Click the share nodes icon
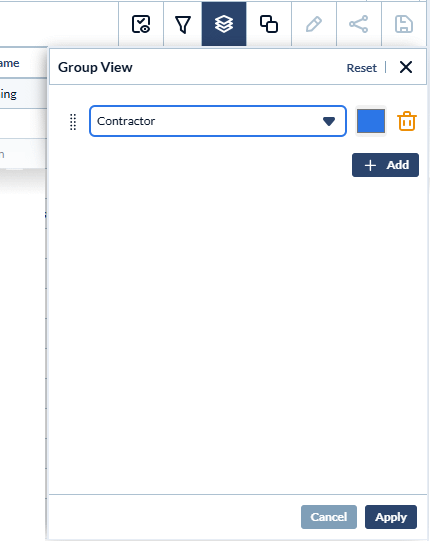Viewport: 430px width, 543px height. tap(359, 24)
